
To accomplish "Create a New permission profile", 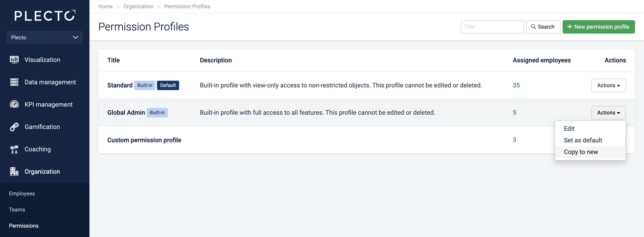I will coord(598,27).
